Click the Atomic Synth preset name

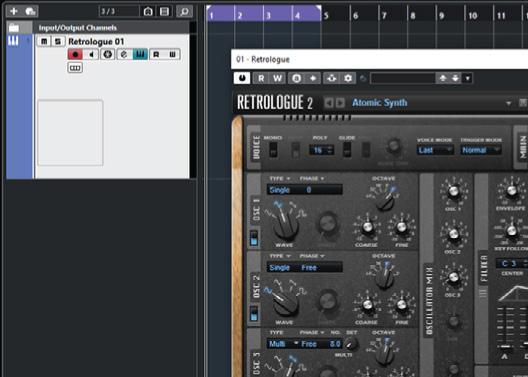380,102
